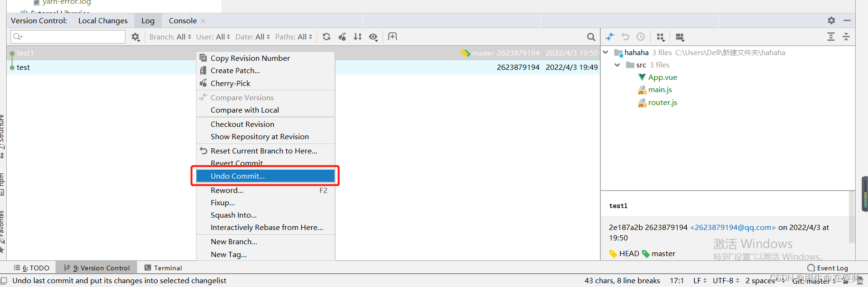
Task: Open the UTF-8 encoding selector
Action: pyautogui.click(x=726, y=280)
